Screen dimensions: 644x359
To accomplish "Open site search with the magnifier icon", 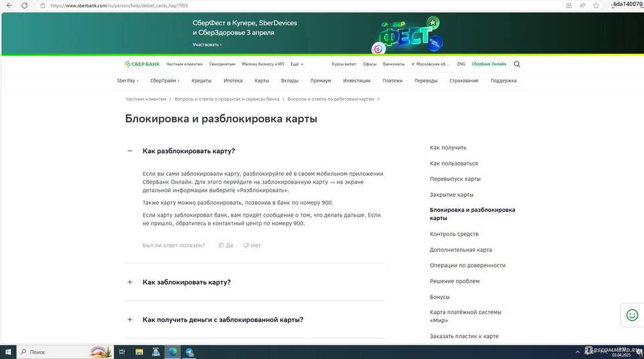I will click(517, 64).
